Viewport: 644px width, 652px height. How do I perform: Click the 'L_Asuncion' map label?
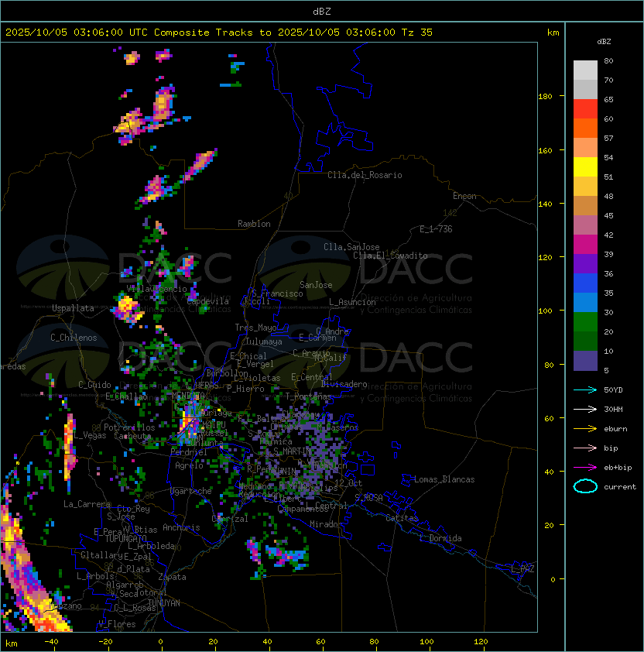352,302
